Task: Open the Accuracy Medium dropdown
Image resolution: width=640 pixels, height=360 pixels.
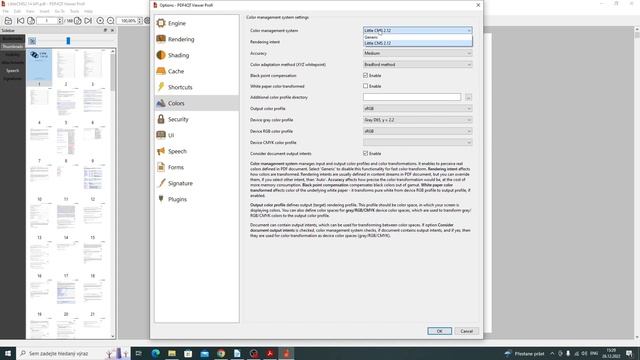Action: tap(418, 53)
